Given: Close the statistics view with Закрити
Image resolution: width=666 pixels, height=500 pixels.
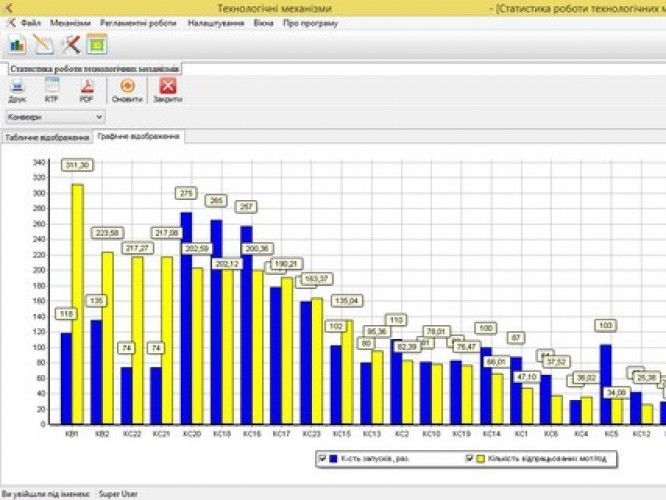Looking at the screenshot, I should (x=167, y=91).
